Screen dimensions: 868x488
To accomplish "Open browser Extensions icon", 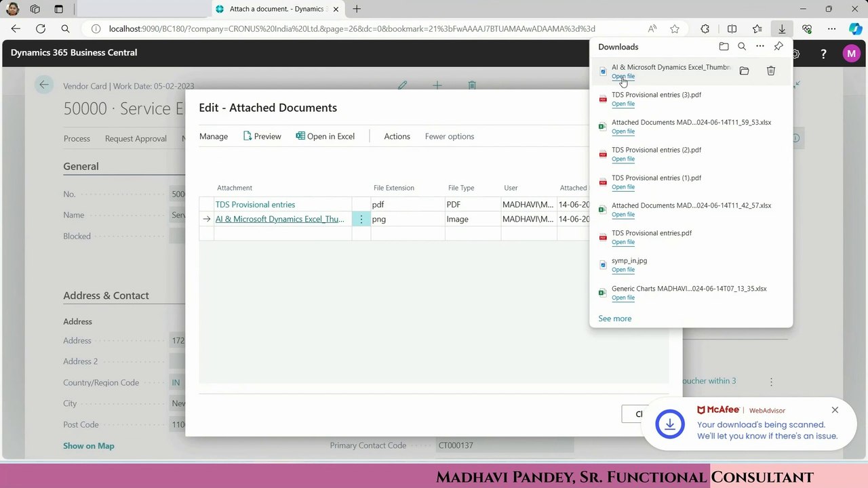I will [x=705, y=28].
